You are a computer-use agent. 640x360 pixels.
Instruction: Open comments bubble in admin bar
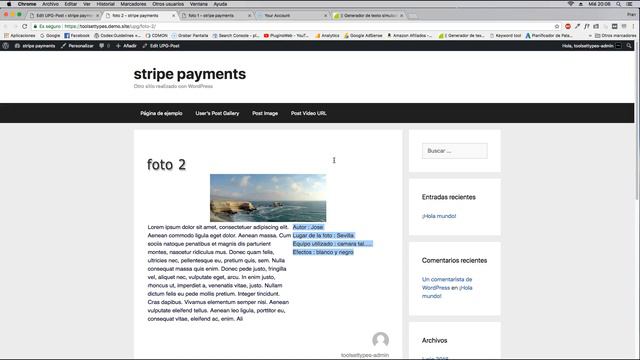click(104, 46)
